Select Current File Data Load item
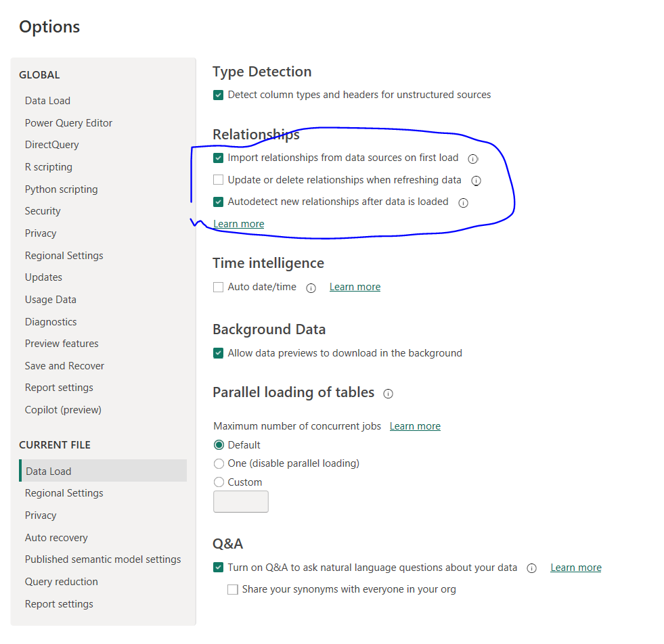Screen dimensions: 664x644 pyautogui.click(x=103, y=471)
